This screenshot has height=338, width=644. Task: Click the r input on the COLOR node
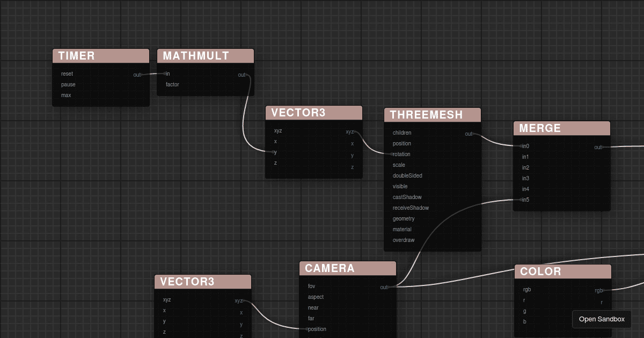tap(523, 300)
